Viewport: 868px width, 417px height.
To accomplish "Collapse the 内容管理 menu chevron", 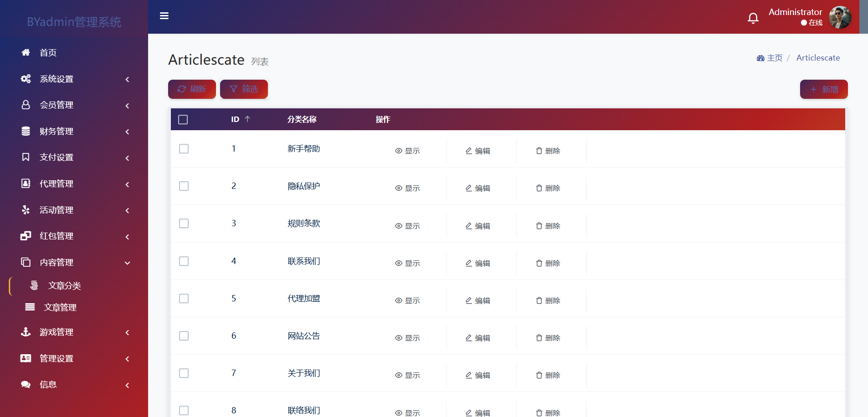I will tap(127, 263).
